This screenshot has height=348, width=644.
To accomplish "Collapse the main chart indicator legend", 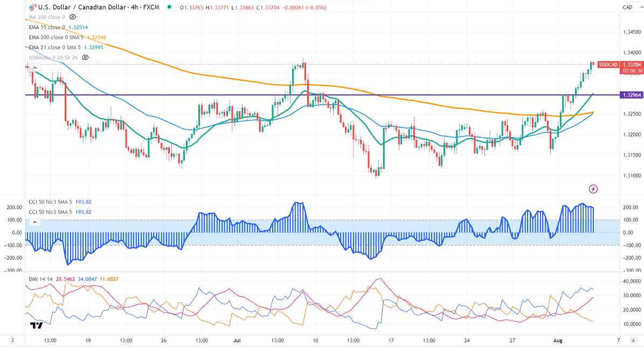I will click(x=35, y=68).
